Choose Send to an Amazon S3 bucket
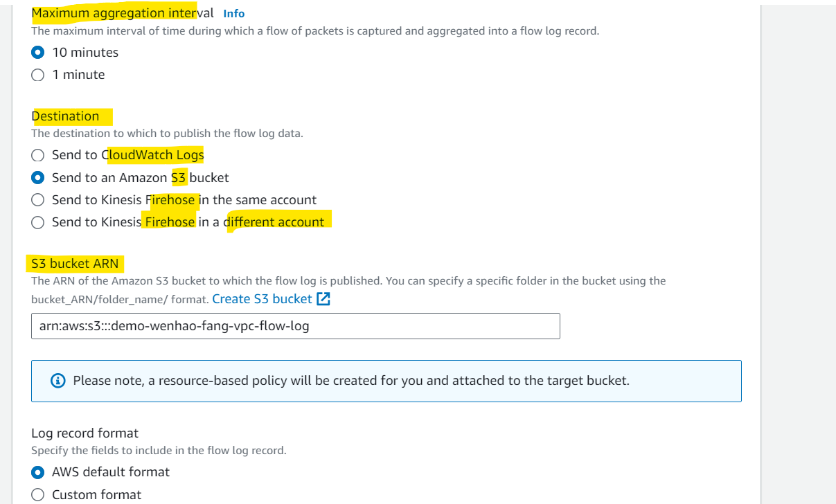The height and width of the screenshot is (504, 836). 38,178
